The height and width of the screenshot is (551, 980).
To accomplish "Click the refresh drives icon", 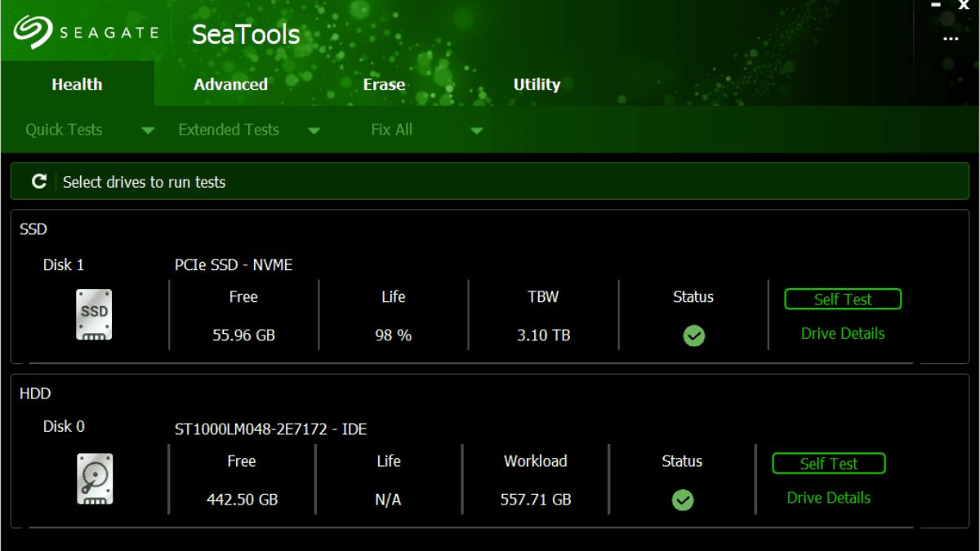I will click(38, 182).
